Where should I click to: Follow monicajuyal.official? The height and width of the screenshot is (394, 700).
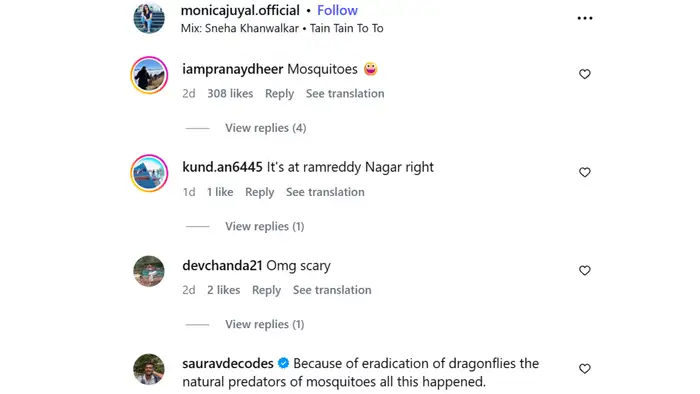click(x=337, y=10)
